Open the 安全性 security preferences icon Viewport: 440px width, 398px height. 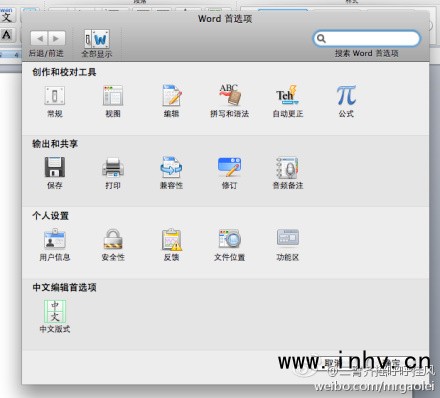click(x=113, y=239)
